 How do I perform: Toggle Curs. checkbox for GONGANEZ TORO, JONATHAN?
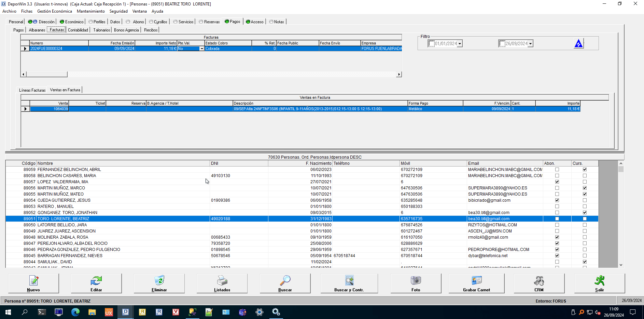(585, 213)
